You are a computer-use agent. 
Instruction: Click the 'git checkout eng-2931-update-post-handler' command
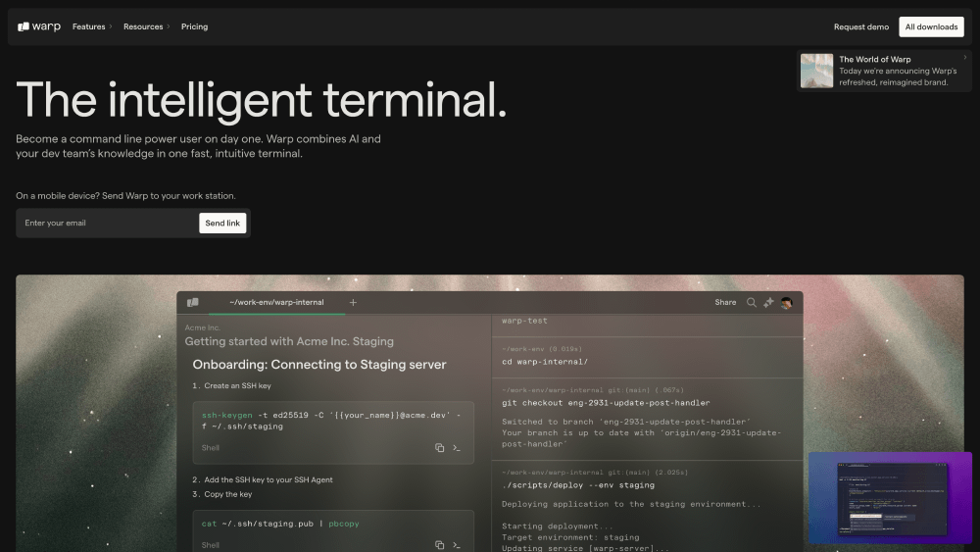[606, 403]
